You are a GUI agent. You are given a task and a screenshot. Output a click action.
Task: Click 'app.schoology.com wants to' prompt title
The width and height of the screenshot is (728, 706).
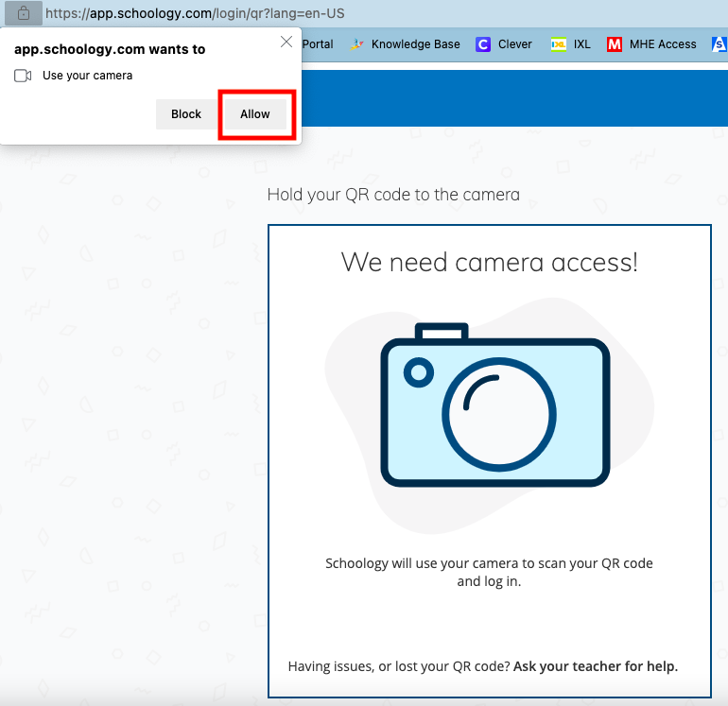click(110, 49)
